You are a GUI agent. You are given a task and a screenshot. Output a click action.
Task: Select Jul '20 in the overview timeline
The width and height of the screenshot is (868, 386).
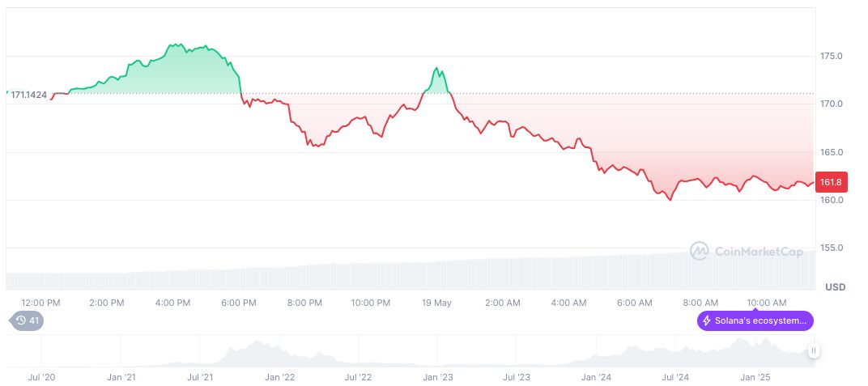41,377
